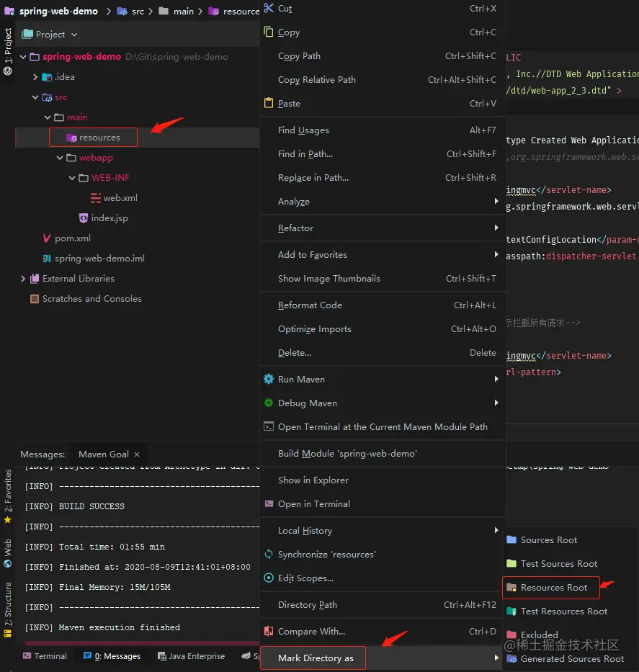Image resolution: width=639 pixels, height=672 pixels.
Task: Click the Synchronize 'resources' refresh icon
Action: point(269,554)
